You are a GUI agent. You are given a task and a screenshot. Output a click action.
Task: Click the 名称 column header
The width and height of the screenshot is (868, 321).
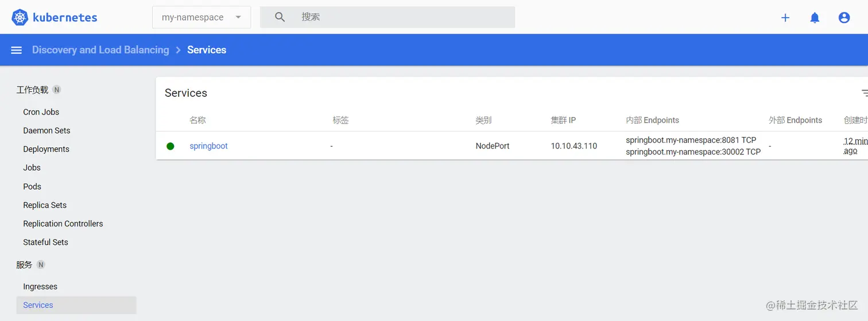197,120
